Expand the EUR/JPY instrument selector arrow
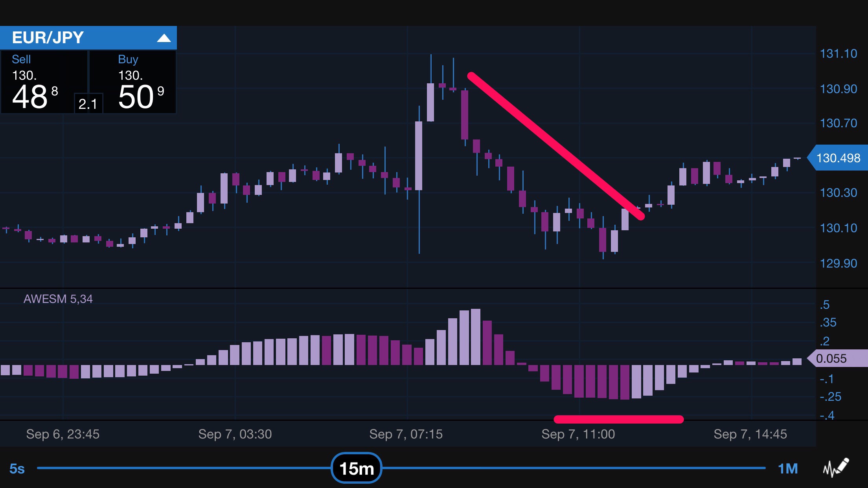Screen dimensions: 868x488 (164, 38)
